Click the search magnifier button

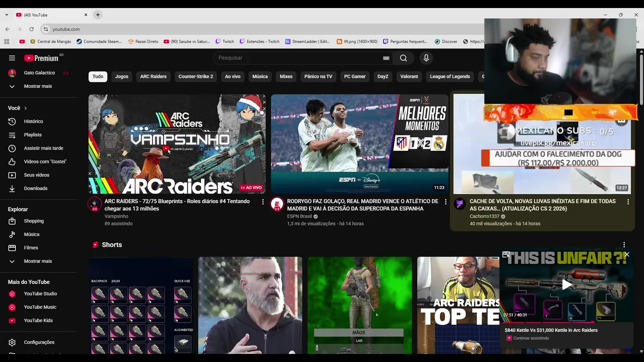(x=404, y=58)
